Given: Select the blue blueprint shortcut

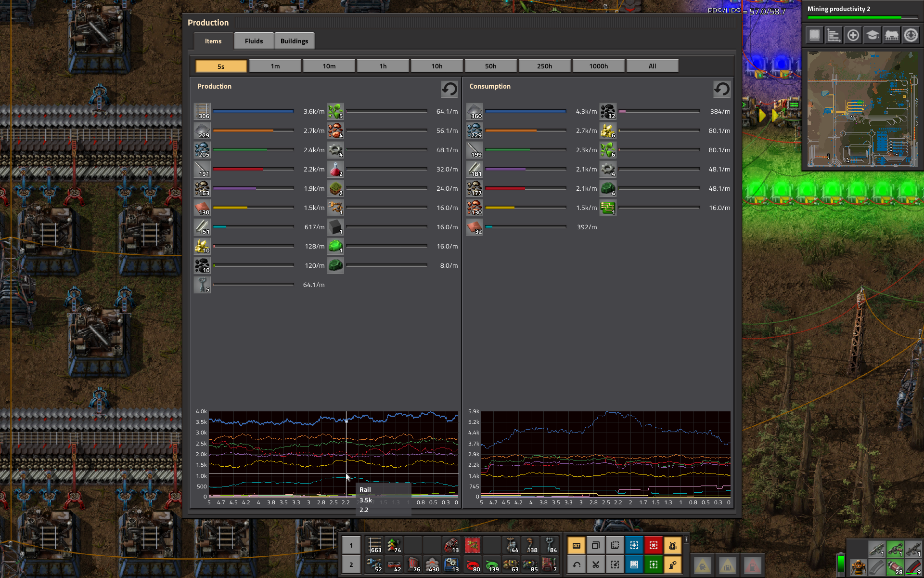Looking at the screenshot, I should pos(634,545).
